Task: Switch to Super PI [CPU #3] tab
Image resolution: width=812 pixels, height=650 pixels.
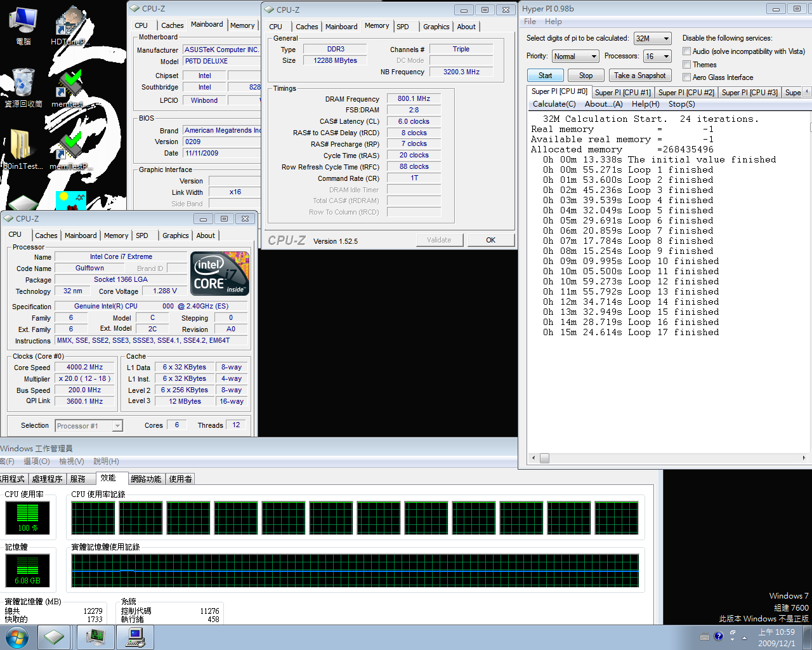Action: click(x=749, y=93)
